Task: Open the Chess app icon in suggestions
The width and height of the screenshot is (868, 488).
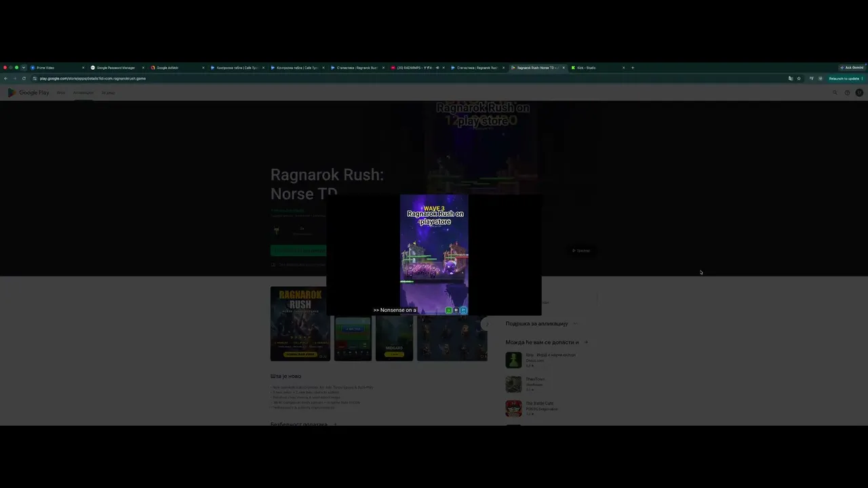Action: click(513, 360)
